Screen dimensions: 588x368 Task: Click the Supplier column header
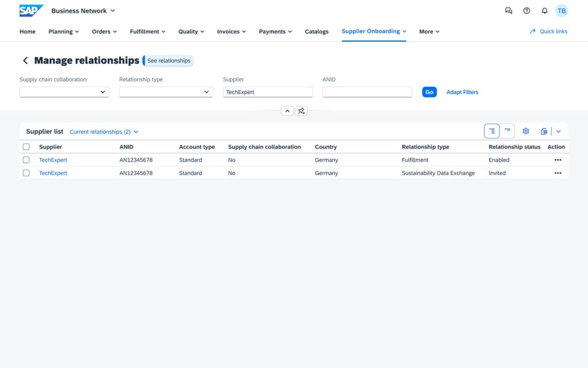click(x=51, y=147)
